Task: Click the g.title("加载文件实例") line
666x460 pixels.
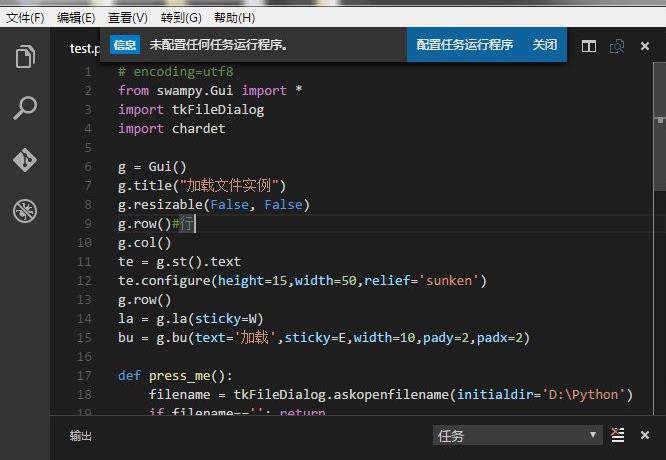Action: [x=202, y=186]
